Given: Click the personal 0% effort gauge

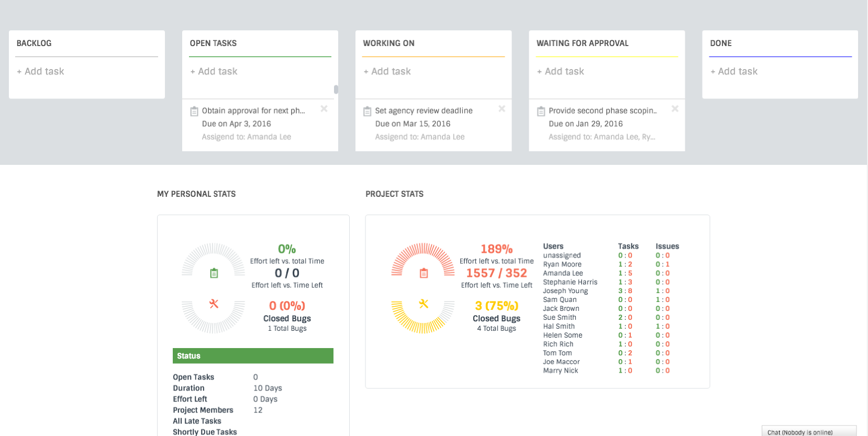Looking at the screenshot, I should [x=214, y=260].
